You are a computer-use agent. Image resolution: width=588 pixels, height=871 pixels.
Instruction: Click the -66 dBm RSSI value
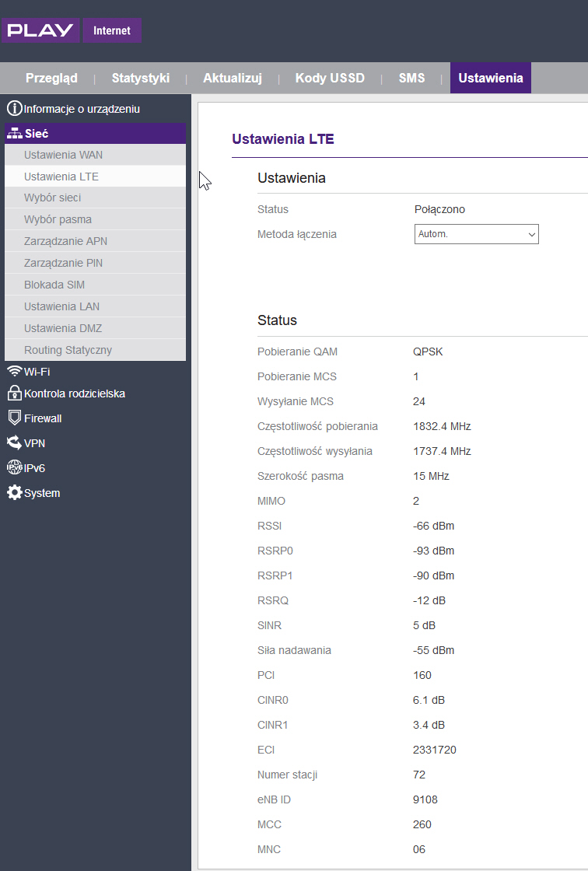(433, 526)
